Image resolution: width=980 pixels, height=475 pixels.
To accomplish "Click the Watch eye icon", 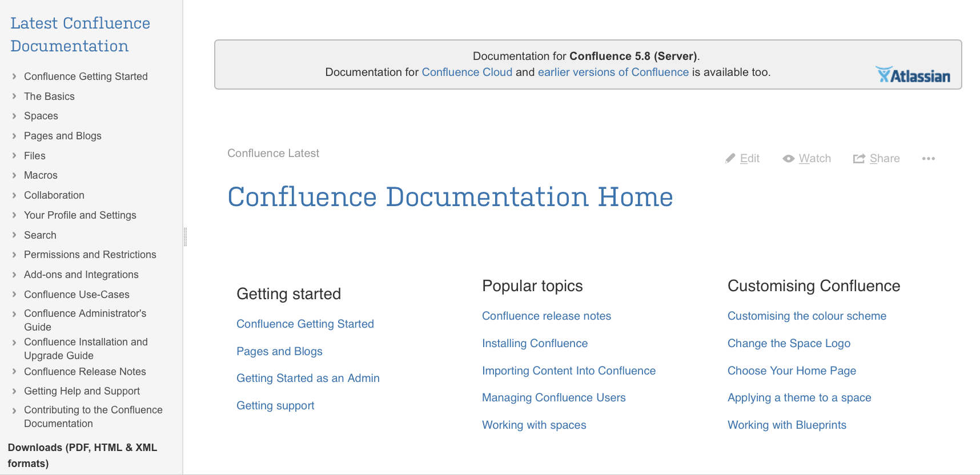I will click(x=789, y=159).
